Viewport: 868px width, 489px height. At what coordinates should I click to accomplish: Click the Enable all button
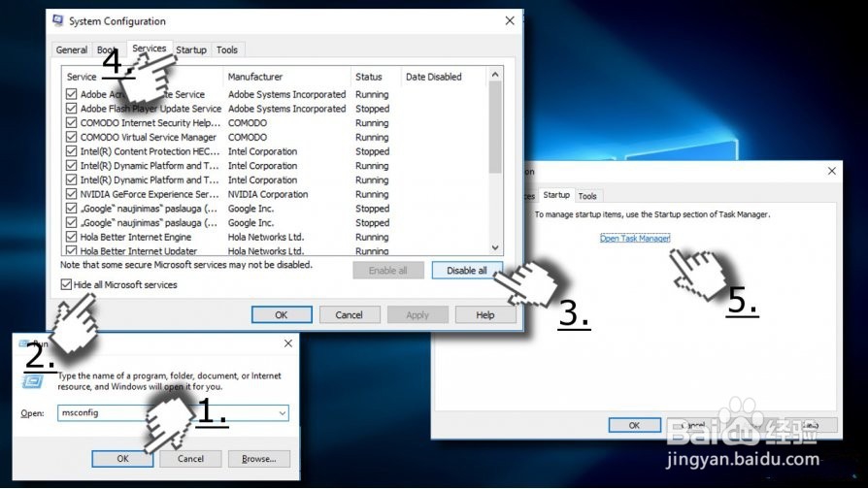tap(388, 271)
